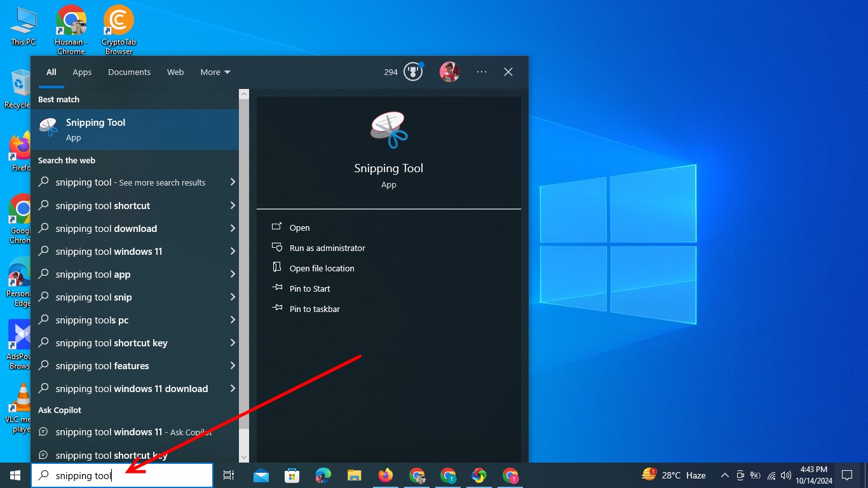The height and width of the screenshot is (488, 868).
Task: Expand arrow for 'snipping tool app' suggestion
Action: tap(233, 274)
